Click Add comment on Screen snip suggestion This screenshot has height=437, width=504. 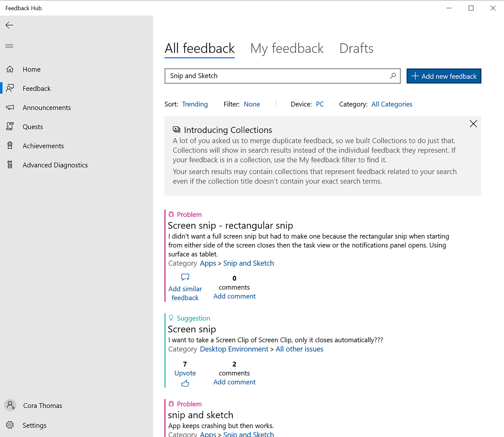(234, 382)
